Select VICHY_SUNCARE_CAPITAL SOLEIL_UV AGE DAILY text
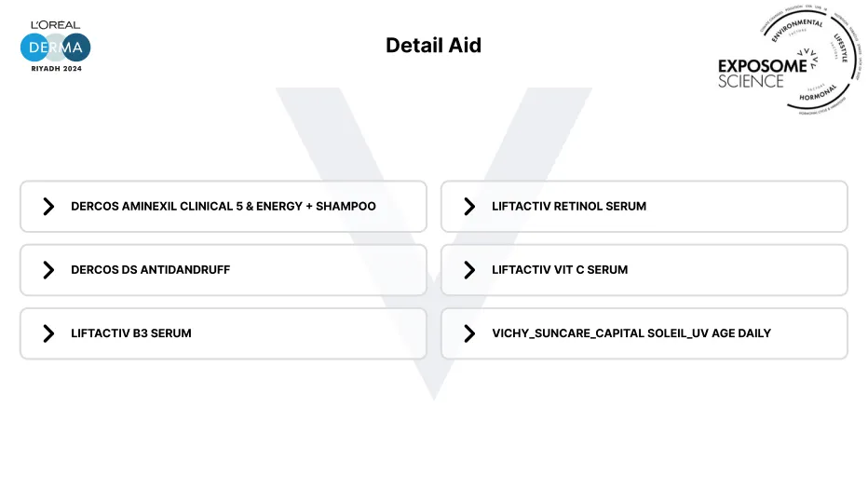Image resolution: width=868 pixels, height=488 pixels. 631,333
